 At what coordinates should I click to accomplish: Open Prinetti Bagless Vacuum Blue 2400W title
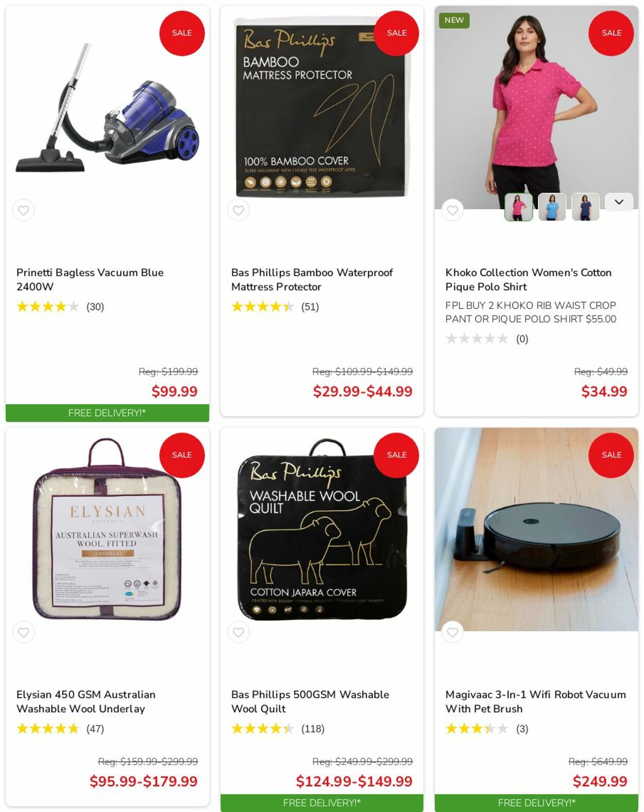click(90, 279)
